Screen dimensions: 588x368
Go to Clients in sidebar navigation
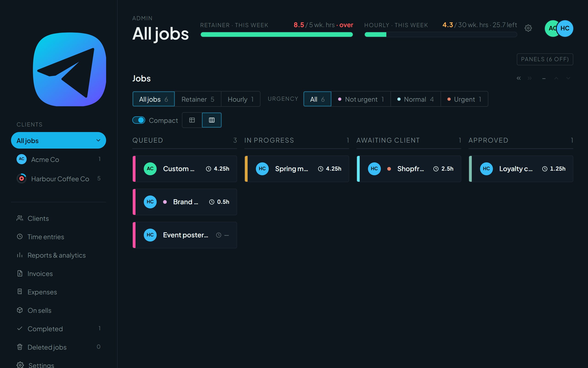pos(58,218)
